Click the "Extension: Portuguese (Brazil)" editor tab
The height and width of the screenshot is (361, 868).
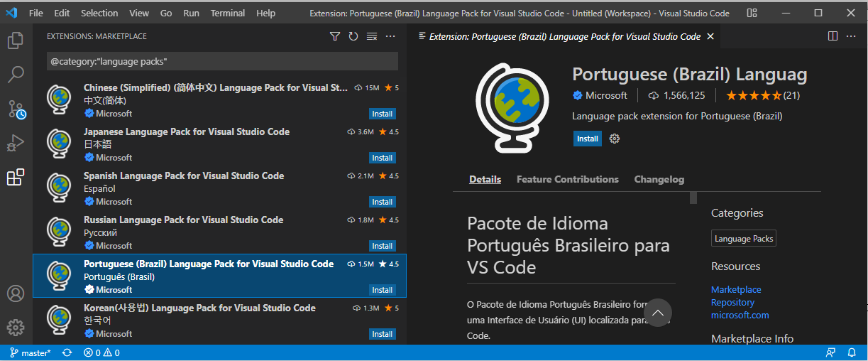pyautogui.click(x=565, y=36)
